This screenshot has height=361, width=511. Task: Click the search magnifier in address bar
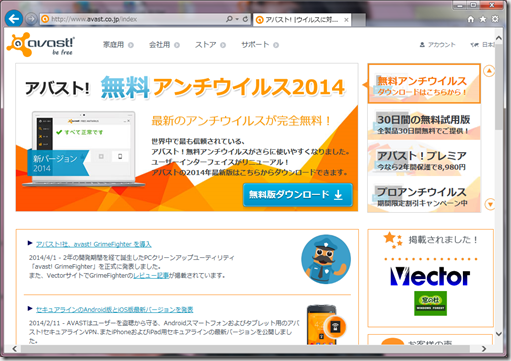click(229, 19)
